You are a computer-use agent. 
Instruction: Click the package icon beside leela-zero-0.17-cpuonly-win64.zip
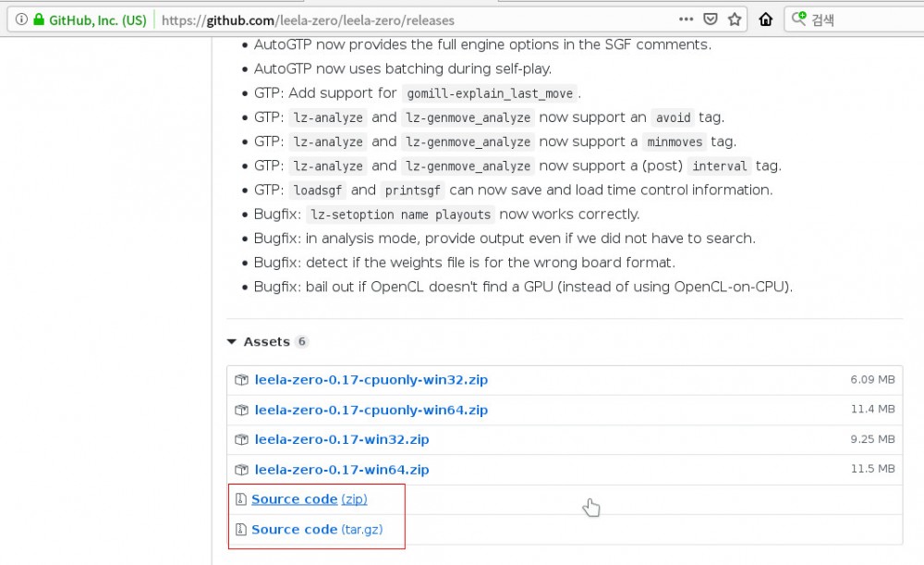[241, 410]
